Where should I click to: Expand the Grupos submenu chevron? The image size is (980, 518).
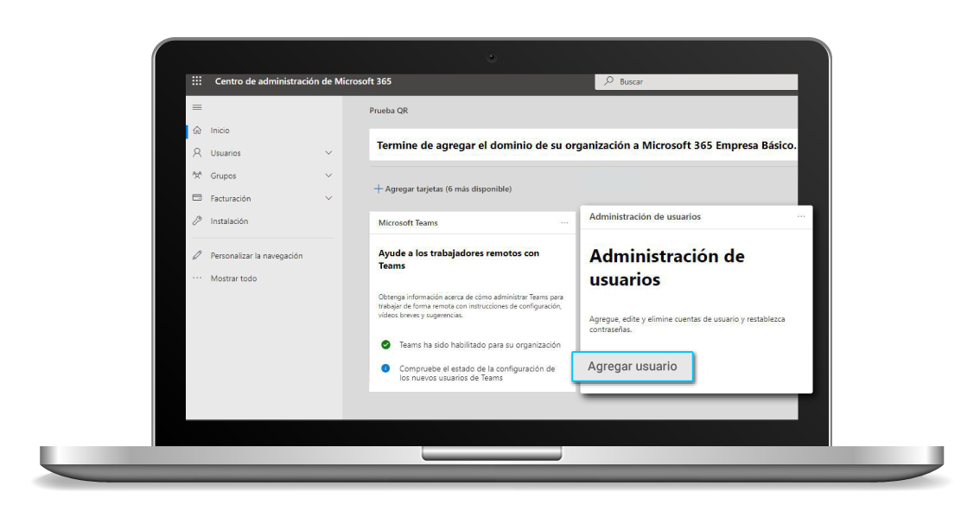point(328,176)
